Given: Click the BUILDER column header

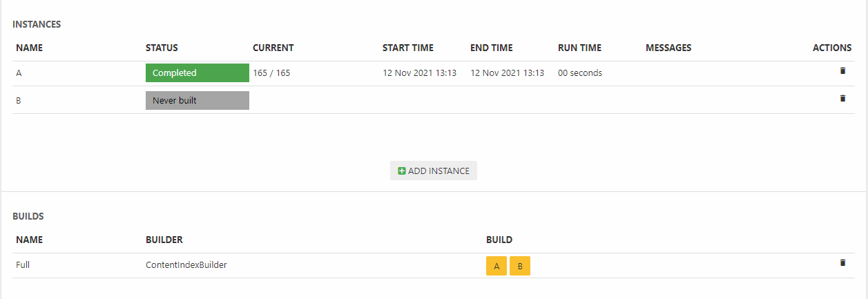Looking at the screenshot, I should (164, 240).
